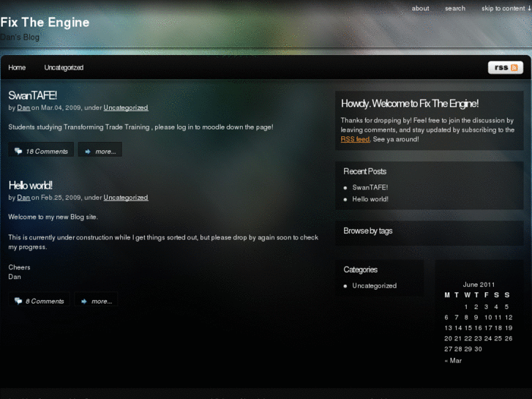Click the Howdy welcome heading
The image size is (532, 399).
[x=410, y=103]
